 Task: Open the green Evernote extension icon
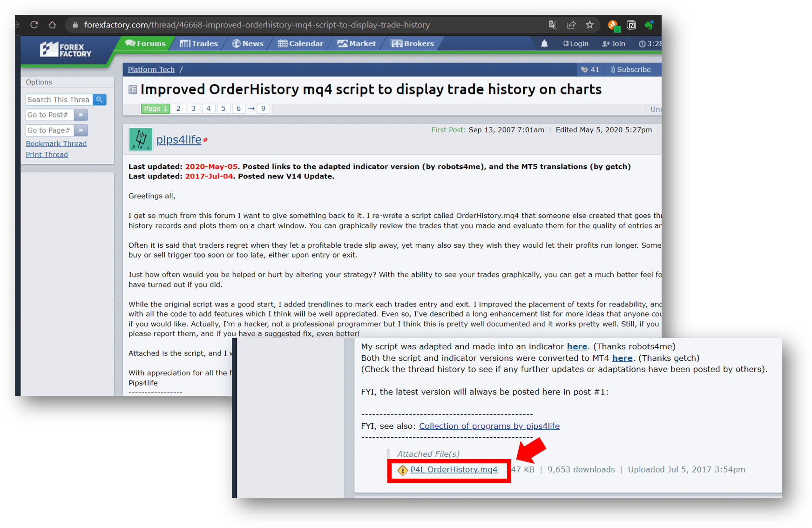(649, 25)
